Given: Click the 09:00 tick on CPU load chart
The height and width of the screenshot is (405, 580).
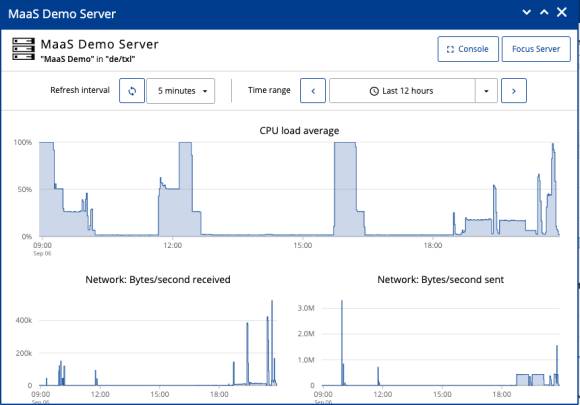Looking at the screenshot, I should (x=42, y=245).
